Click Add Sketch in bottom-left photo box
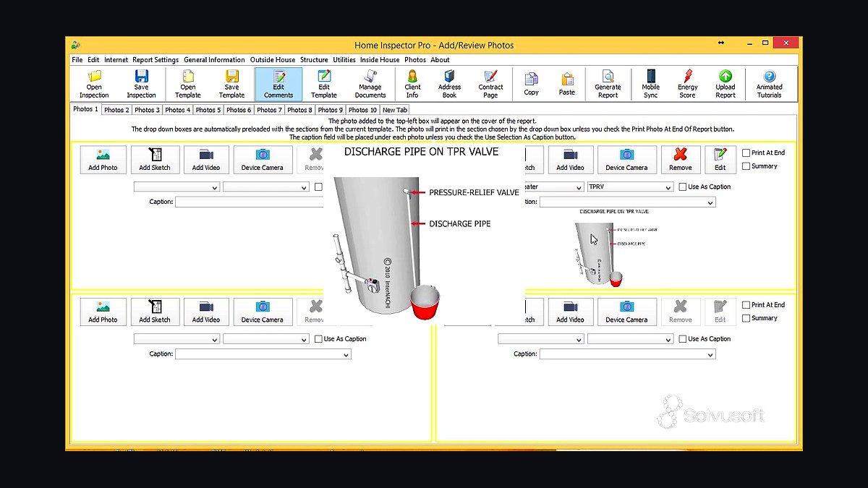This screenshot has width=868, height=488. pyautogui.click(x=155, y=312)
